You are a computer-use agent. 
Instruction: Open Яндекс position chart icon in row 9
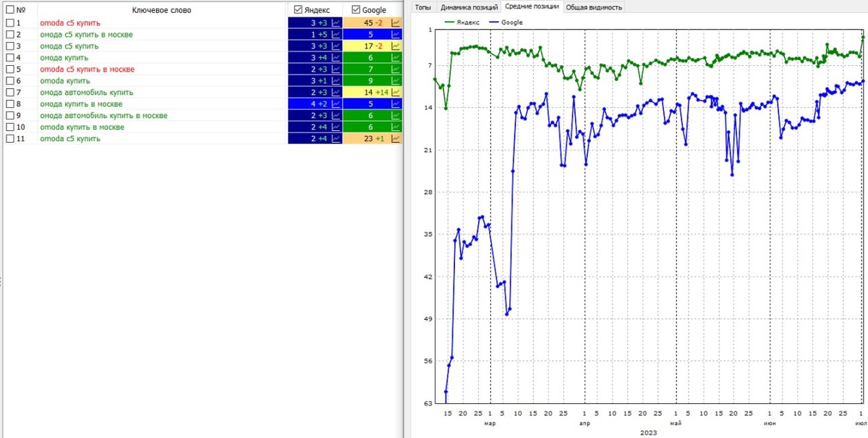(x=336, y=116)
